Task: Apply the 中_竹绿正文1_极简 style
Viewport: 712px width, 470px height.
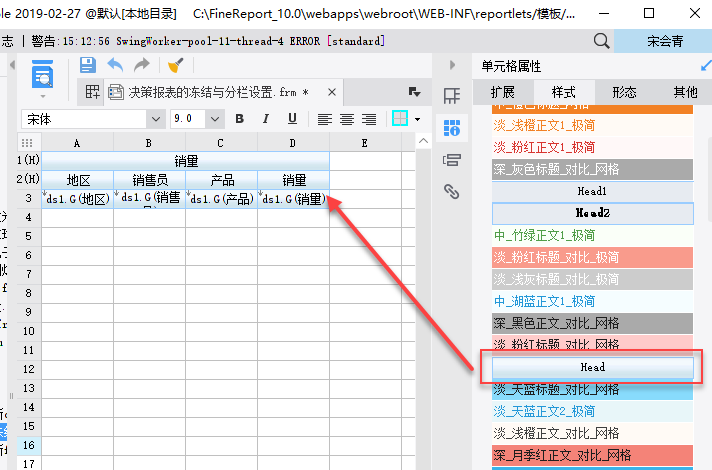Action: (x=592, y=235)
